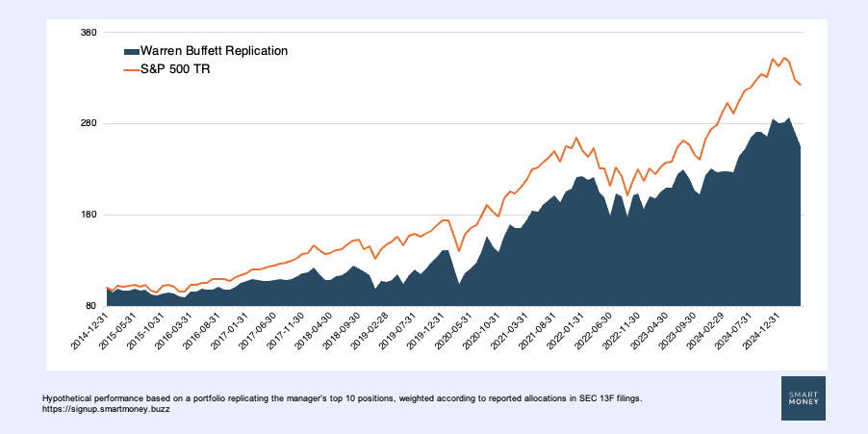Screen dimensions: 868x434
Task: Click the 2016-03-31 date label
Action: click(173, 330)
